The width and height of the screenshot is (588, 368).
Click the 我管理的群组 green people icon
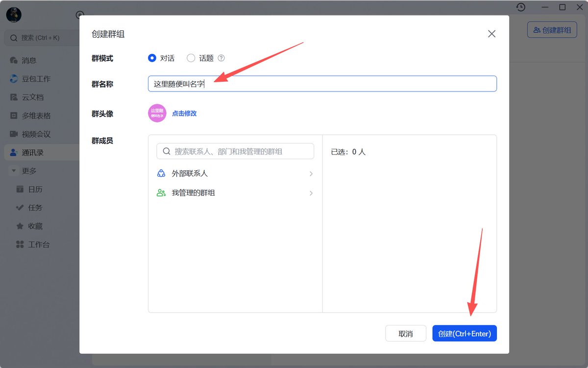click(x=161, y=193)
